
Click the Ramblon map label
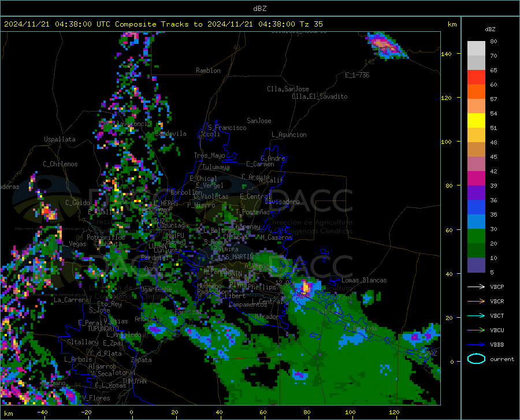[208, 70]
